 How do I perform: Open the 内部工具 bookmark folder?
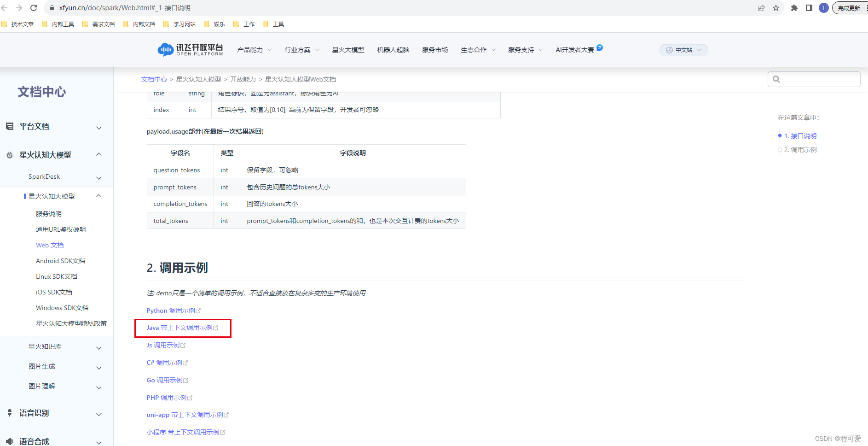coord(58,24)
